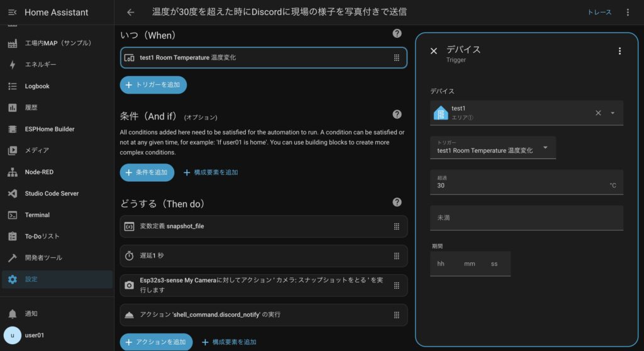Click the hh hours duration field

[x=441, y=264]
